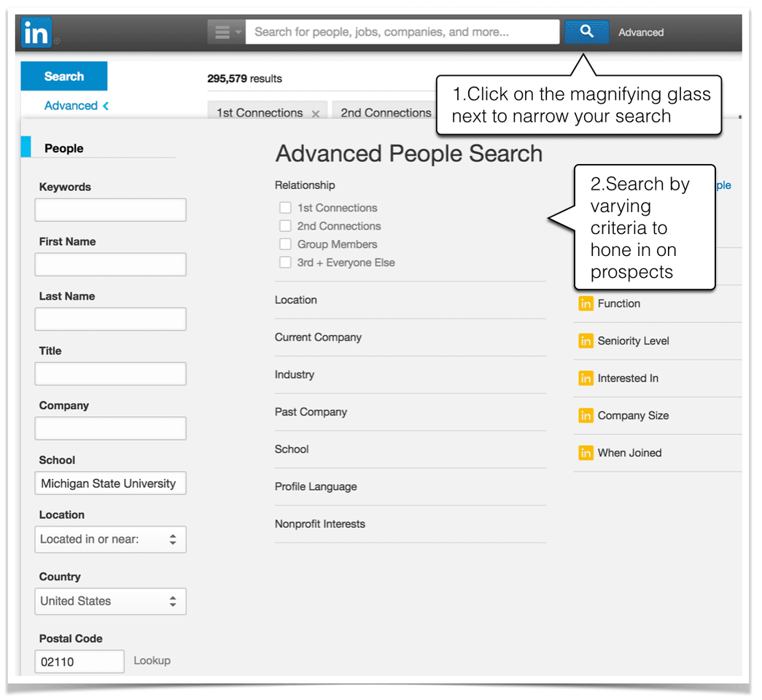Click the premium badge next to When Joined
Screen dimensions: 762x700
tap(586, 453)
